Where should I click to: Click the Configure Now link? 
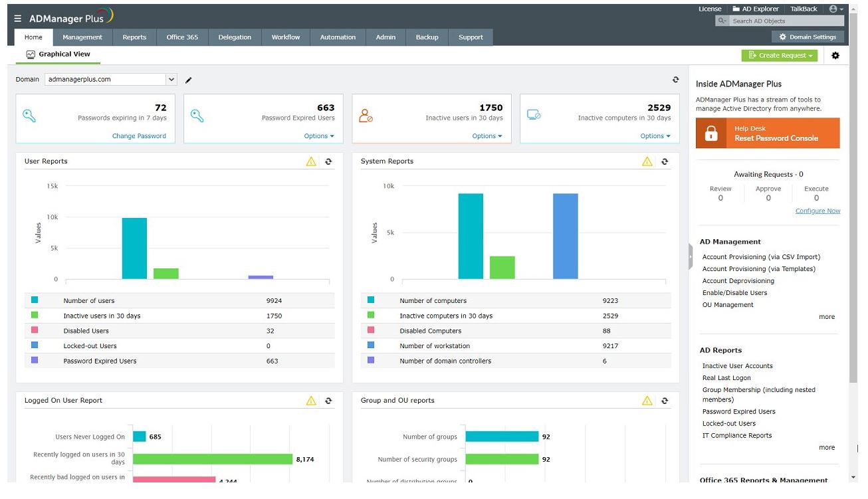pos(817,211)
